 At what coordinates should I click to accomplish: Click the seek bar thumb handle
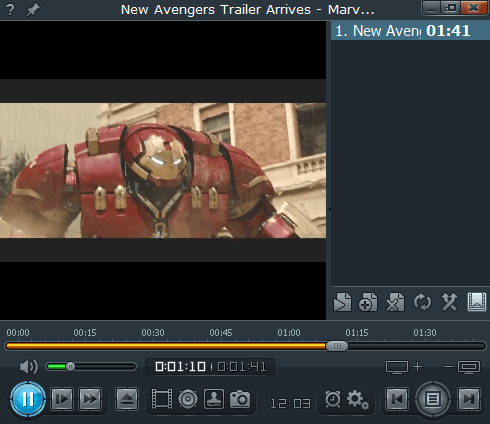tap(337, 346)
